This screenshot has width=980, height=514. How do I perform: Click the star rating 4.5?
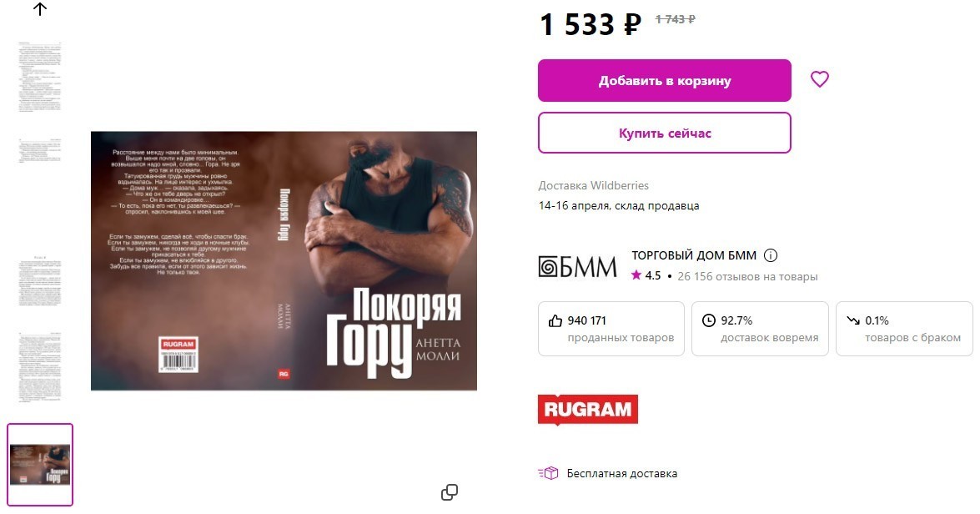tap(646, 275)
